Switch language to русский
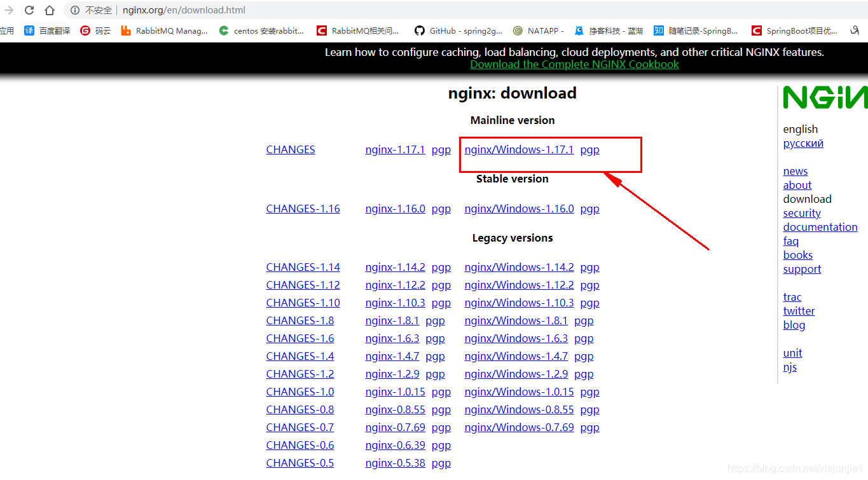Screen dimensions: 868x480 click(803, 144)
